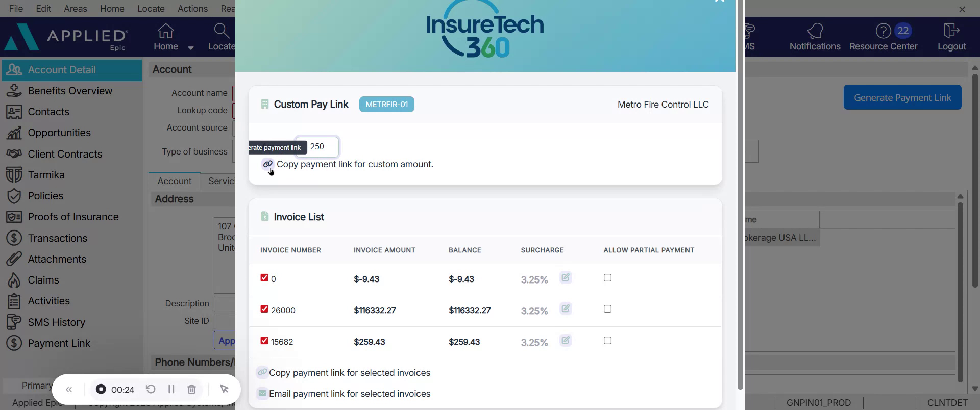Edit surcharge for invoice 15682
Screen dimensions: 980x410
565,341
